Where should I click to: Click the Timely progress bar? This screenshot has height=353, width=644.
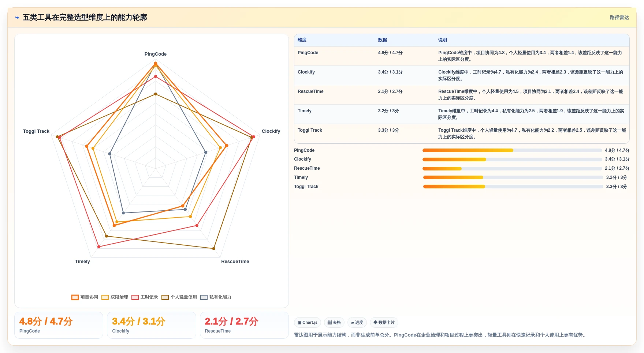pos(513,177)
